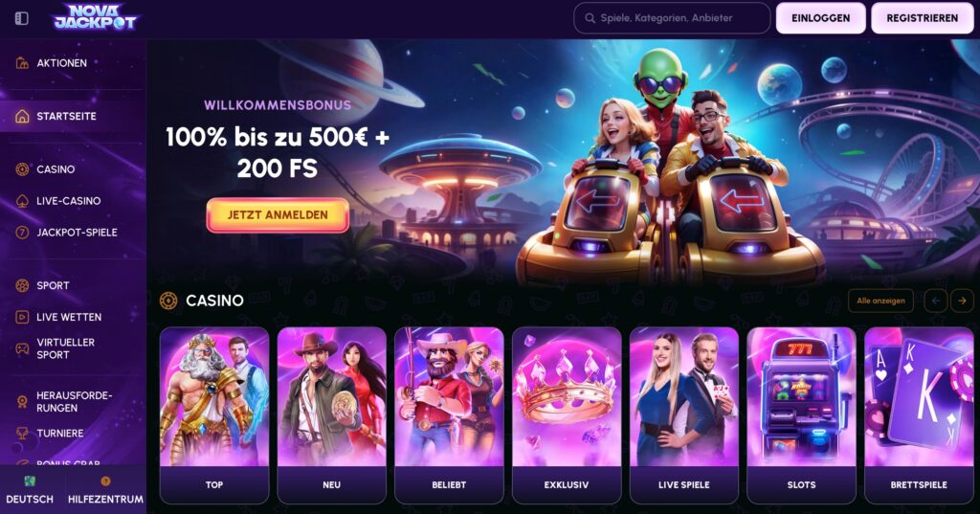Open Aktionen gift icon in the sidebar
Image resolution: width=980 pixels, height=514 pixels.
tap(22, 62)
